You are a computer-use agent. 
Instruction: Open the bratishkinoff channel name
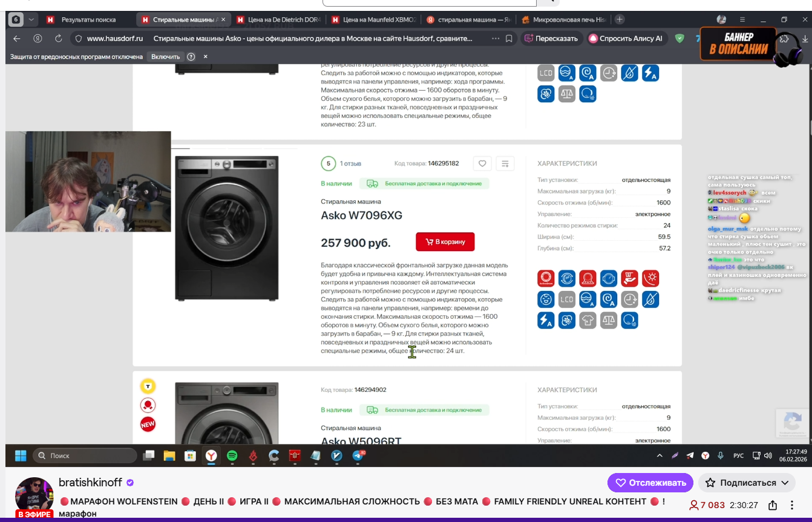[x=90, y=483]
